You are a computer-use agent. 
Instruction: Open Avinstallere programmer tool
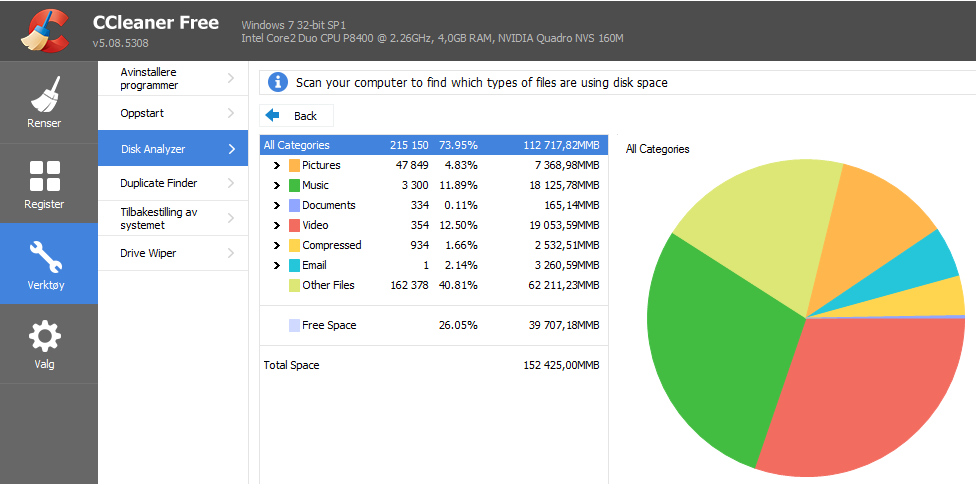point(172,78)
